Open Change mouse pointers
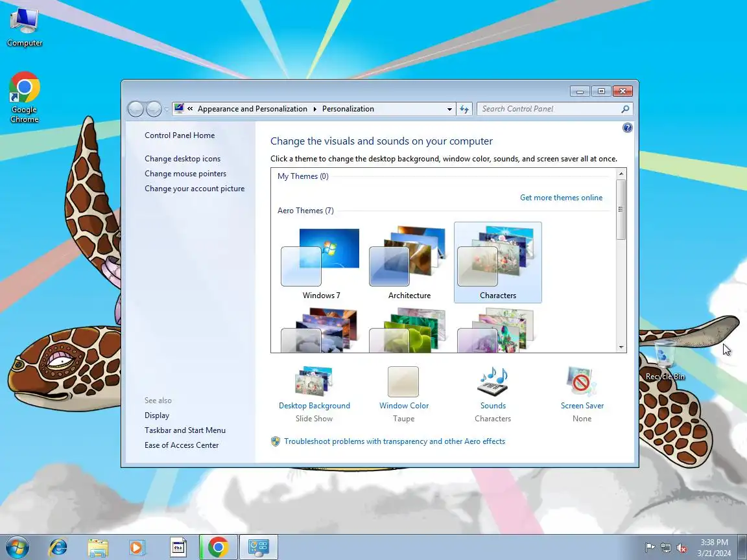Viewport: 747px width, 560px height. (185, 173)
